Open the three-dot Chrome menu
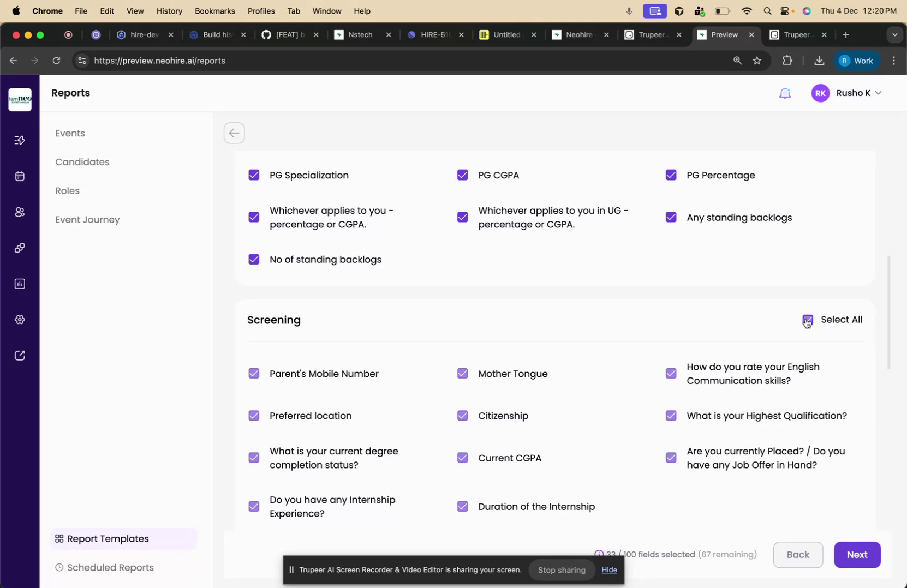 893,61
